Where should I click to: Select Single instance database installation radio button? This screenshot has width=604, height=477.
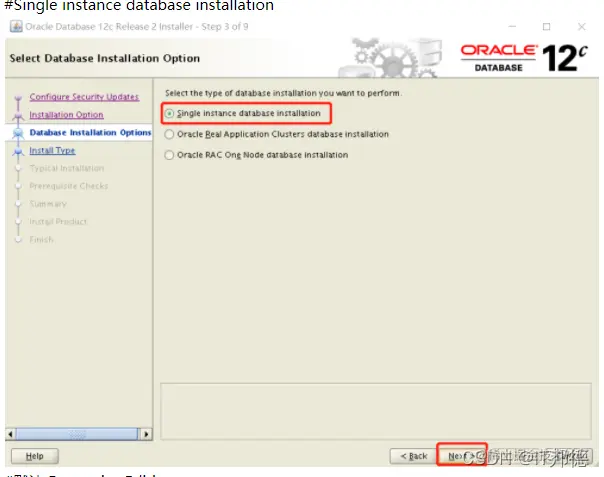169,114
